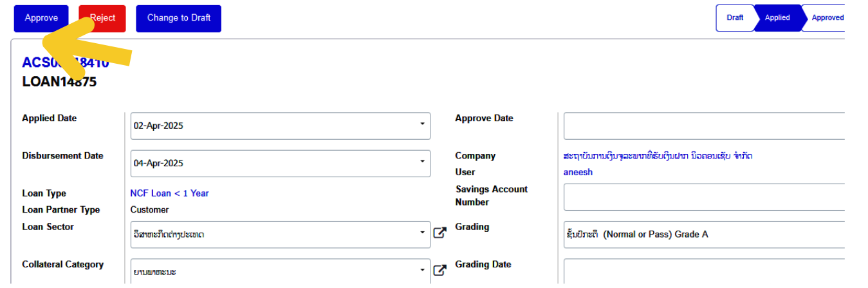The width and height of the screenshot is (868, 288).
Task: Click the Grading Date input field
Action: (704, 271)
